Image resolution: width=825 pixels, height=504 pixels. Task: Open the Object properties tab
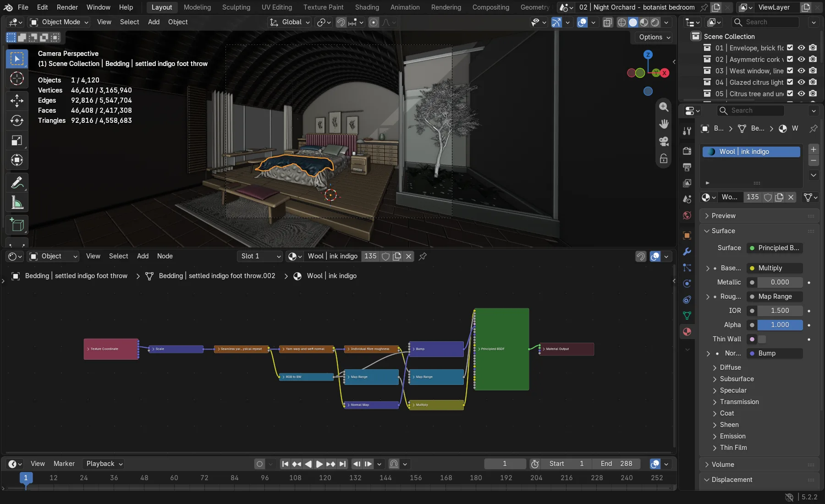click(x=687, y=236)
